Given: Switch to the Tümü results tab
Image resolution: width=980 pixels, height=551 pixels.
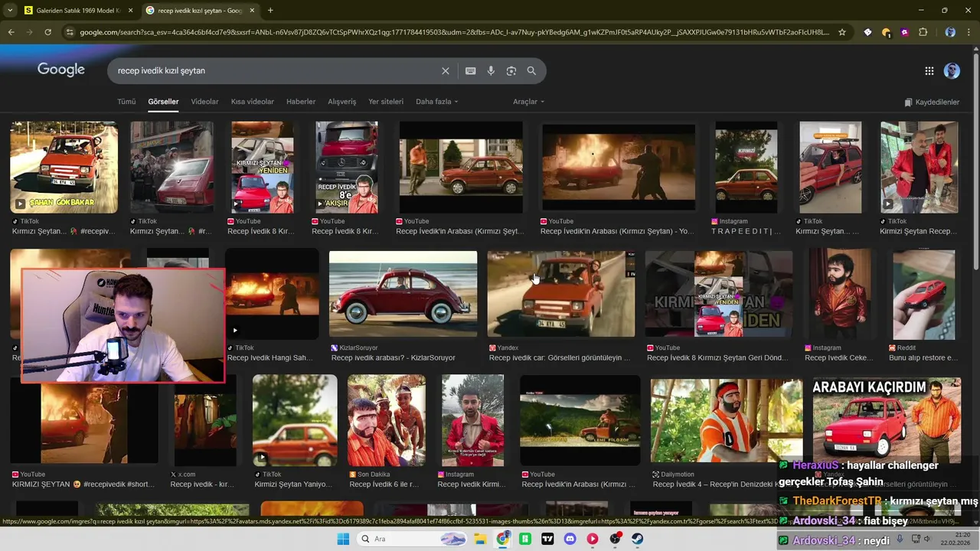Looking at the screenshot, I should click(x=126, y=102).
